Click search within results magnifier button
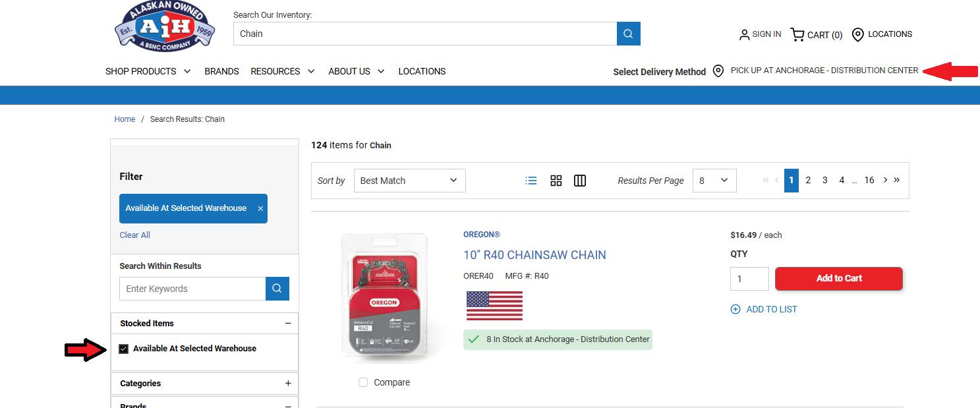This screenshot has width=980, height=408. (277, 289)
